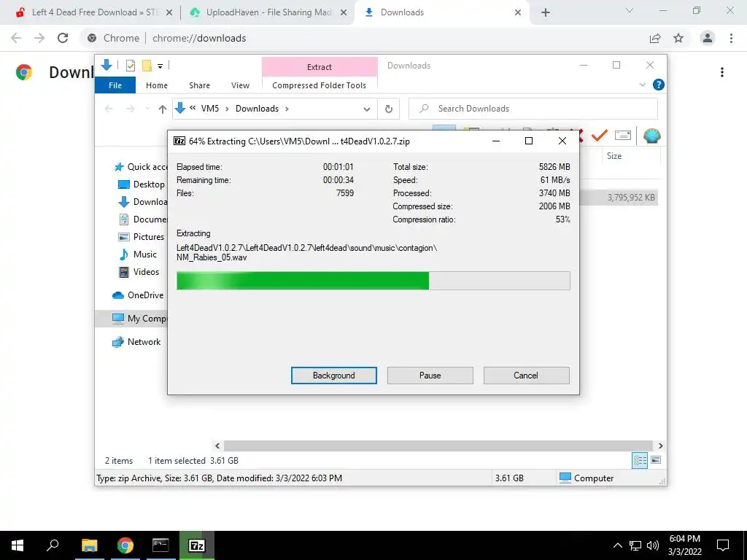Cancel the 7-Zip extraction
The height and width of the screenshot is (560, 747).
point(526,376)
